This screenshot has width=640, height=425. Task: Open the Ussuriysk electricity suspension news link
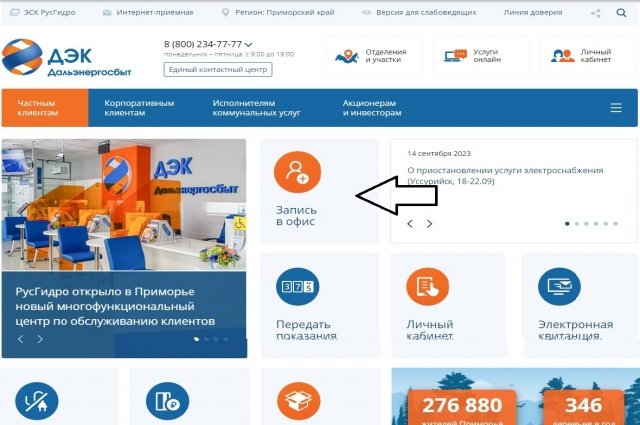(x=505, y=176)
